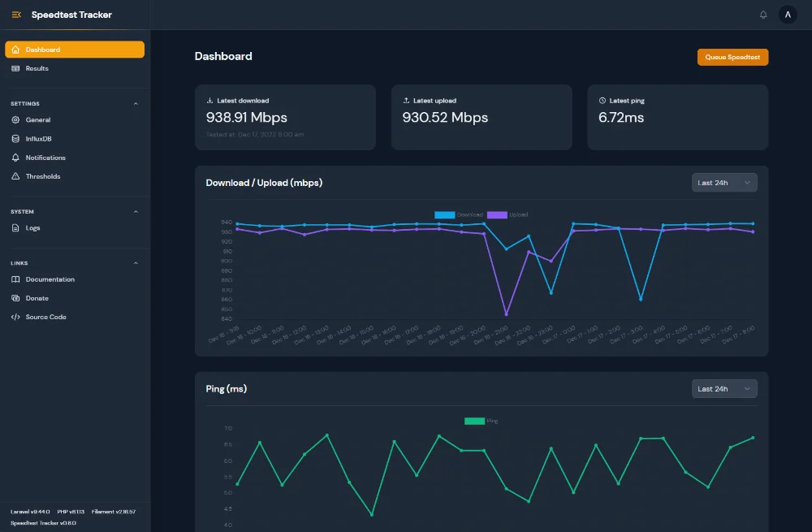Select Dashboard in the sidebar

[x=75, y=50]
